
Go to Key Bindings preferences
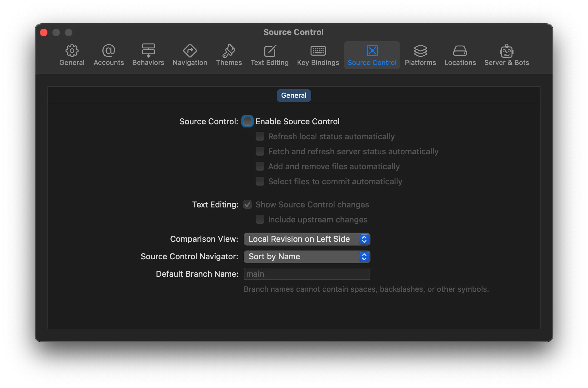point(318,55)
